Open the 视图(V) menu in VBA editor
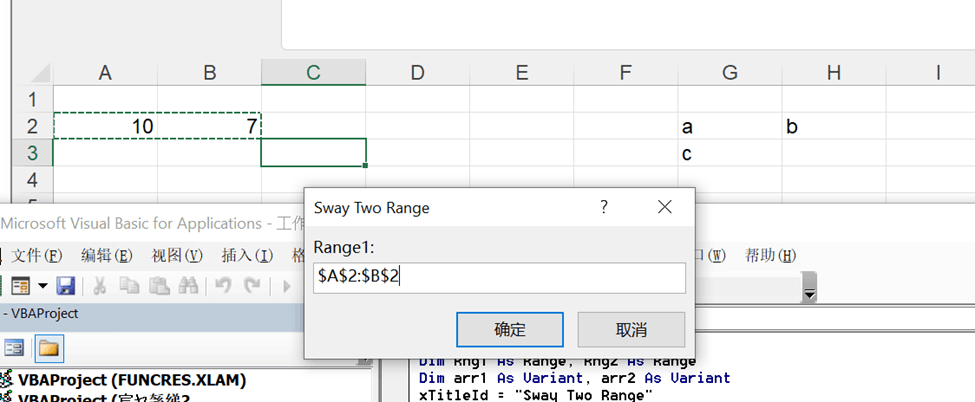Image resolution: width=975 pixels, height=402 pixels. point(177,255)
